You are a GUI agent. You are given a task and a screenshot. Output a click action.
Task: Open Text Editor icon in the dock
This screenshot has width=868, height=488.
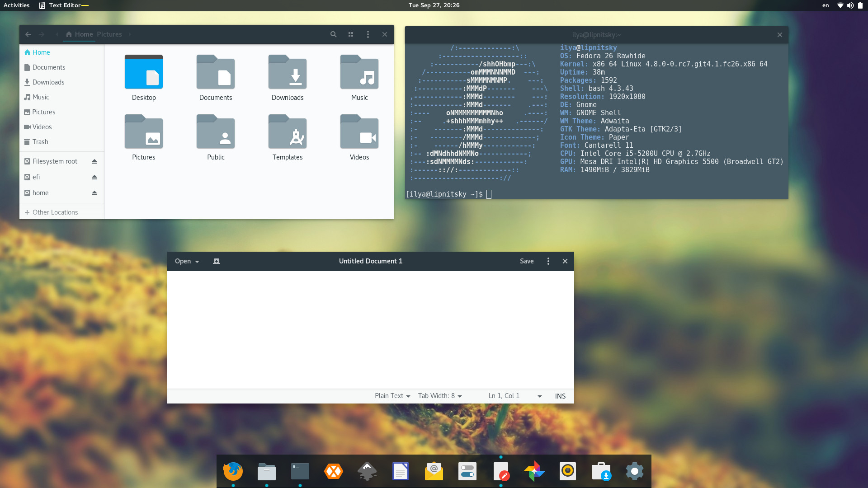[x=501, y=471]
